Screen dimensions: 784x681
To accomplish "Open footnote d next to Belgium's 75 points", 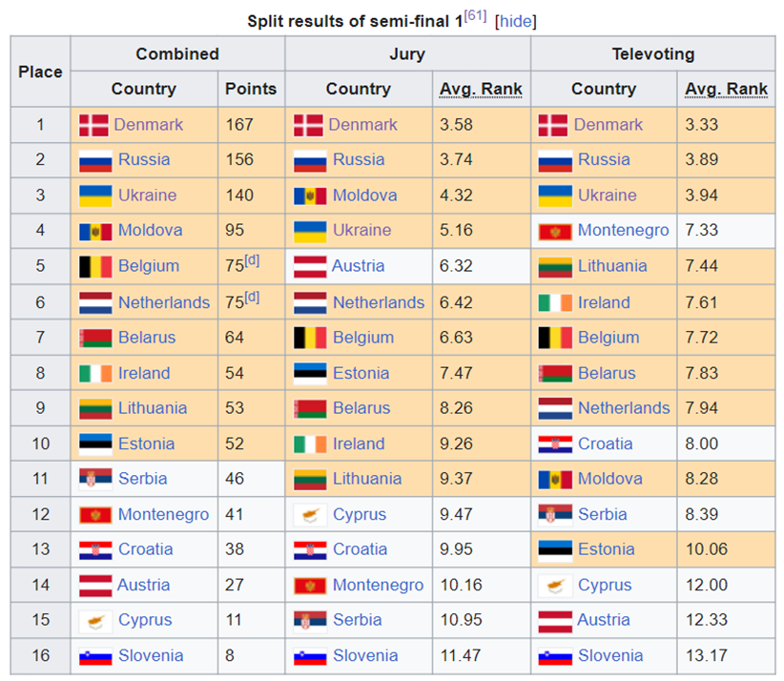I will [x=252, y=260].
